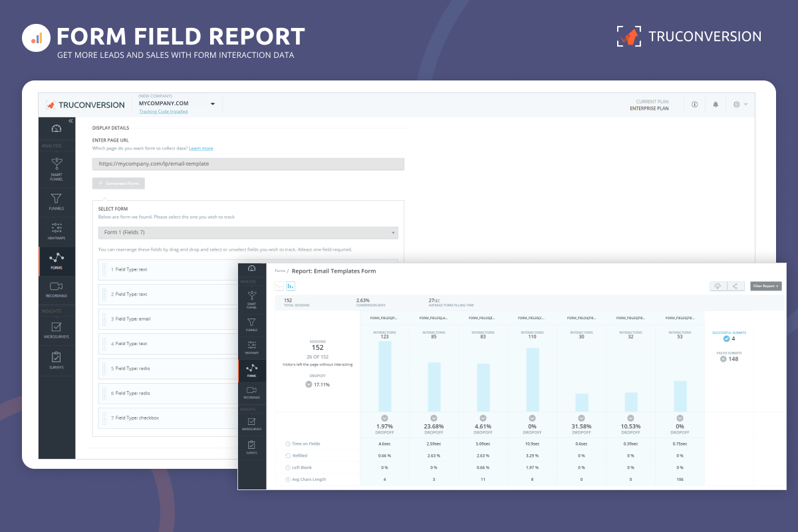This screenshot has height=532, width=798.
Task: Open the Funnels panel from the sidebar
Action: [x=57, y=201]
